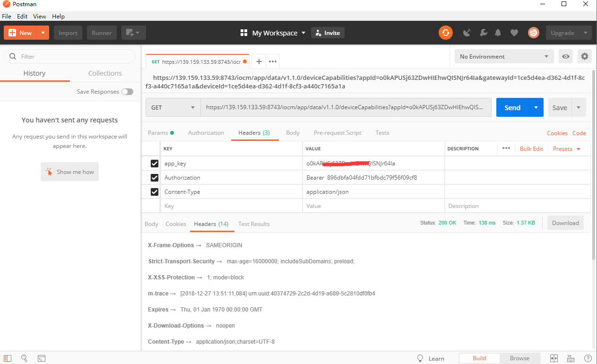597x364 pixels.
Task: Click the empty Key field in headers
Action: pos(231,206)
